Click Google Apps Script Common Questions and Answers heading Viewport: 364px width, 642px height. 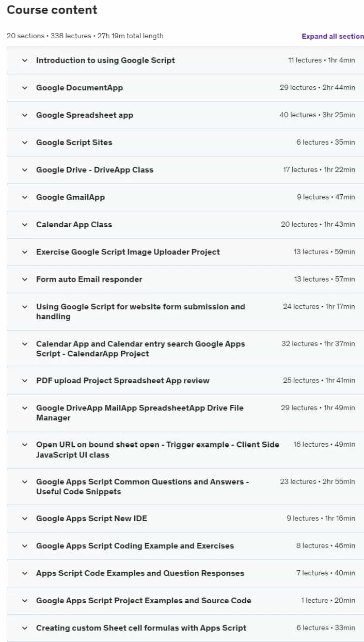click(143, 487)
